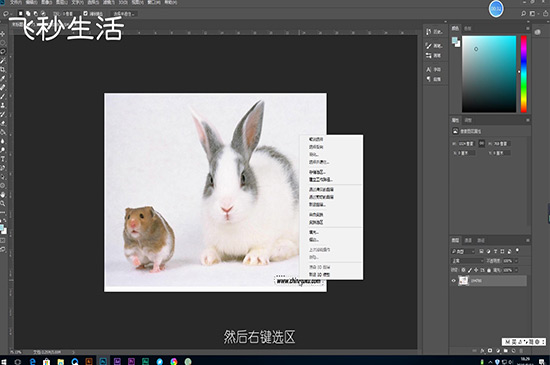Viewport: 550px width, 365px height.
Task: Click the rainbow hue slider strip
Action: pyautogui.click(x=523, y=74)
